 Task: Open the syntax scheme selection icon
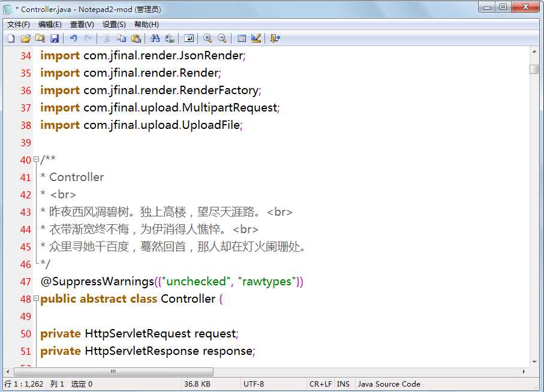point(242,38)
